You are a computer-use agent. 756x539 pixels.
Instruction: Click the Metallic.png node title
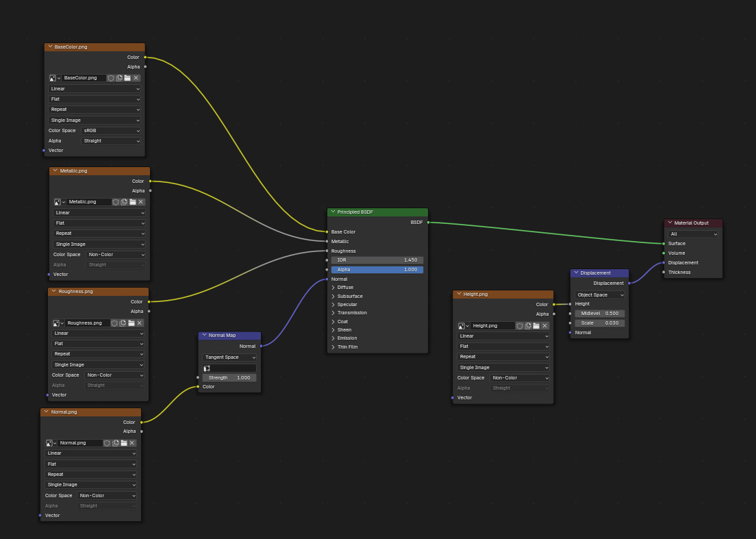pos(74,171)
